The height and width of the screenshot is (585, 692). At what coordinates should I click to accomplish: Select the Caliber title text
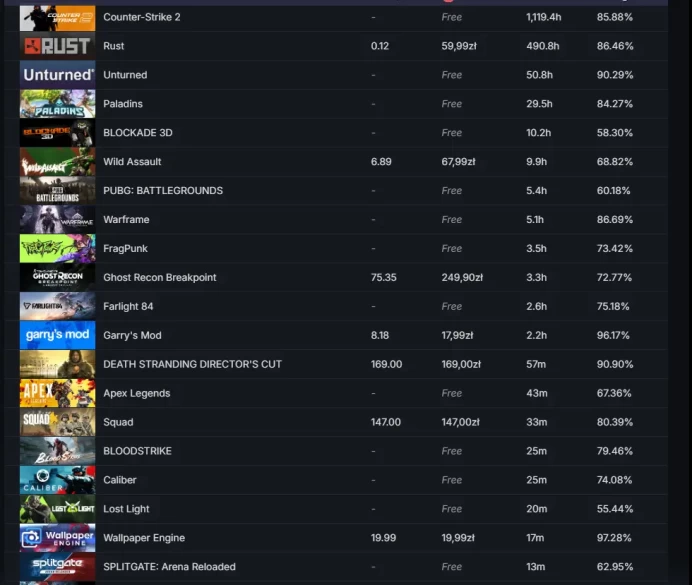120,480
